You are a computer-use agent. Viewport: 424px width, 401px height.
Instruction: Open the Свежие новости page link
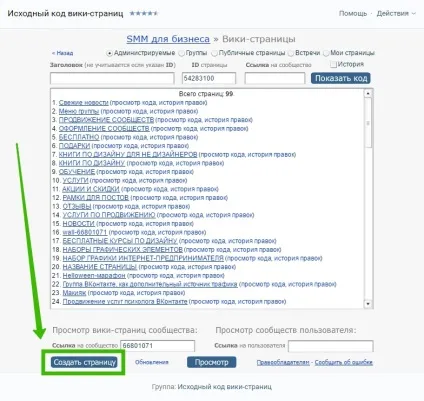pos(84,103)
